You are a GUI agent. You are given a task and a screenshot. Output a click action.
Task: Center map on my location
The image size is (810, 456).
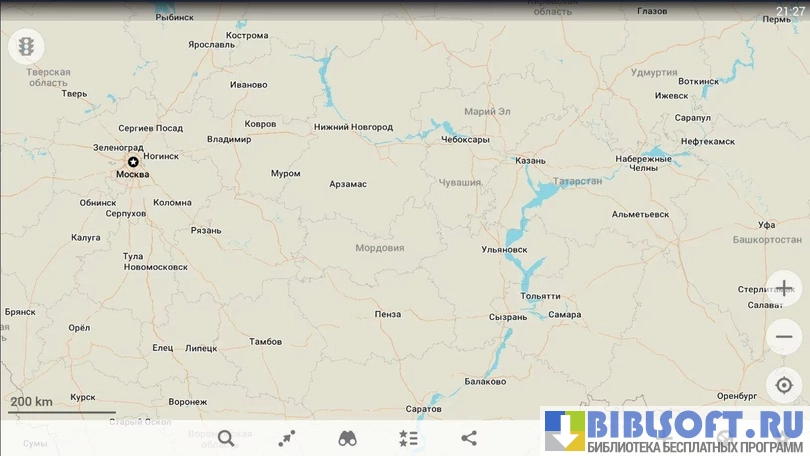pyautogui.click(x=784, y=386)
